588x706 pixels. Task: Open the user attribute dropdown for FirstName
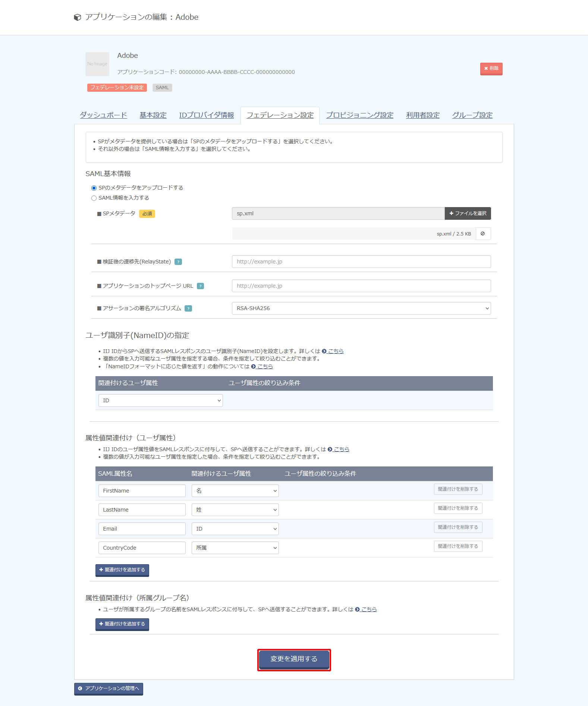pos(235,491)
